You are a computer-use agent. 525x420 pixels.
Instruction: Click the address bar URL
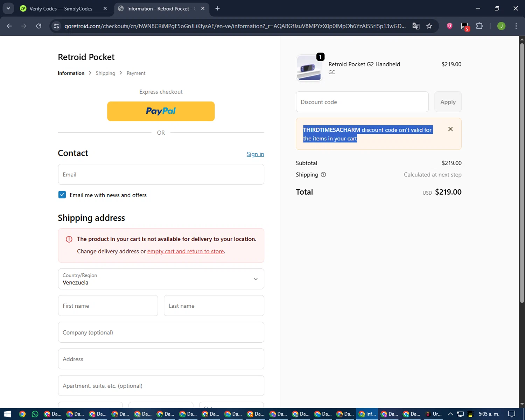click(235, 26)
